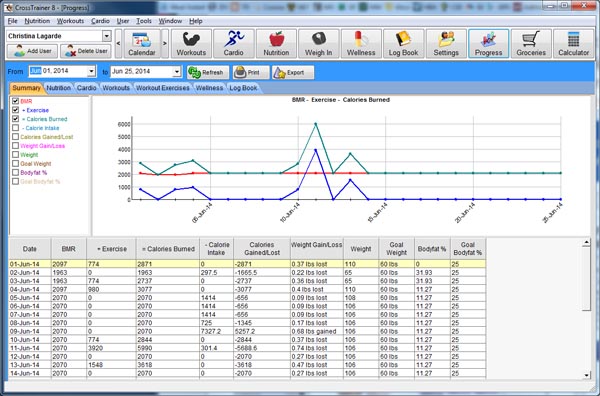The image size is (600, 396).
Task: Open the Wellness toolbar icon
Action: click(361, 44)
